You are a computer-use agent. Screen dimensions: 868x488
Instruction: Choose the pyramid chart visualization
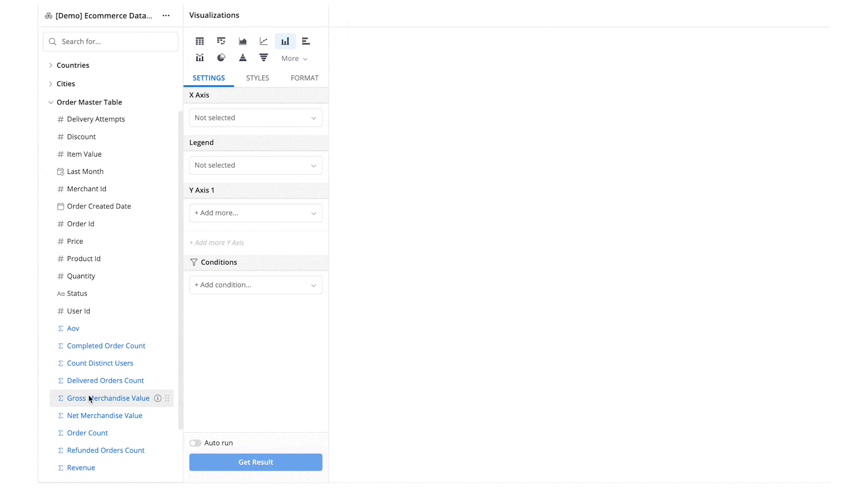[x=243, y=57]
